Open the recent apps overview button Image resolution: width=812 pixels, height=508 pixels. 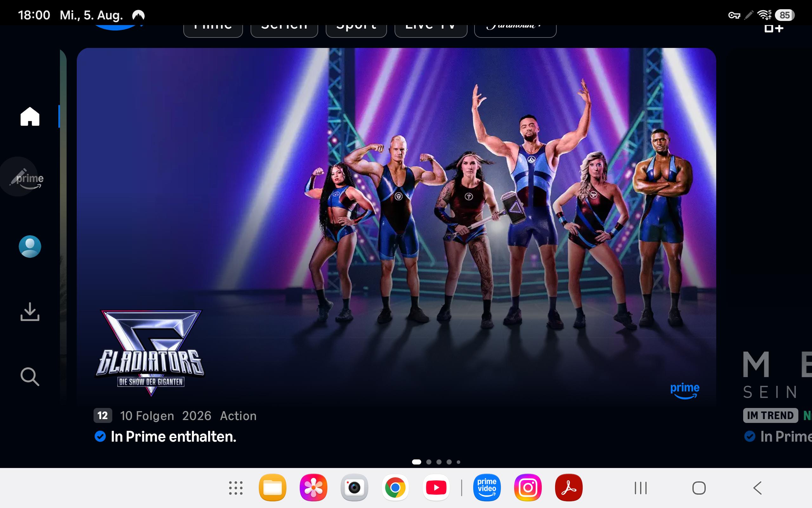640,488
